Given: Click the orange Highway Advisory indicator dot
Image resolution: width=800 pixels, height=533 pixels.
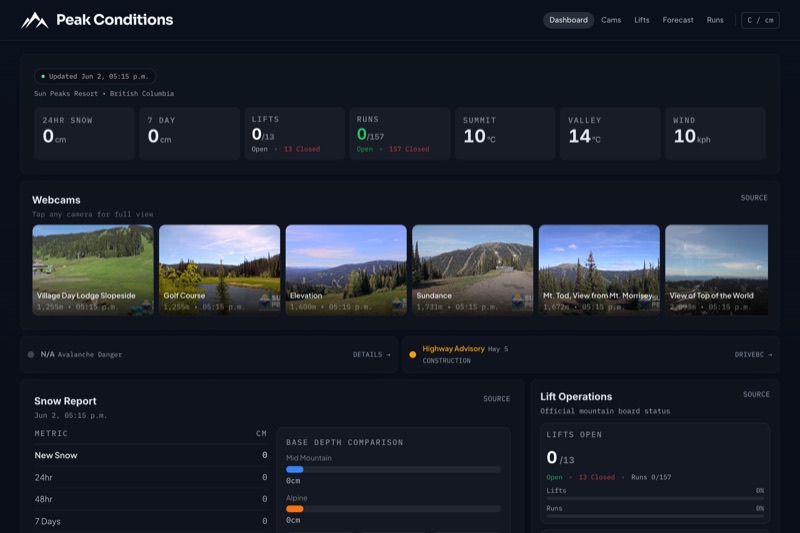Looking at the screenshot, I should click(412, 354).
